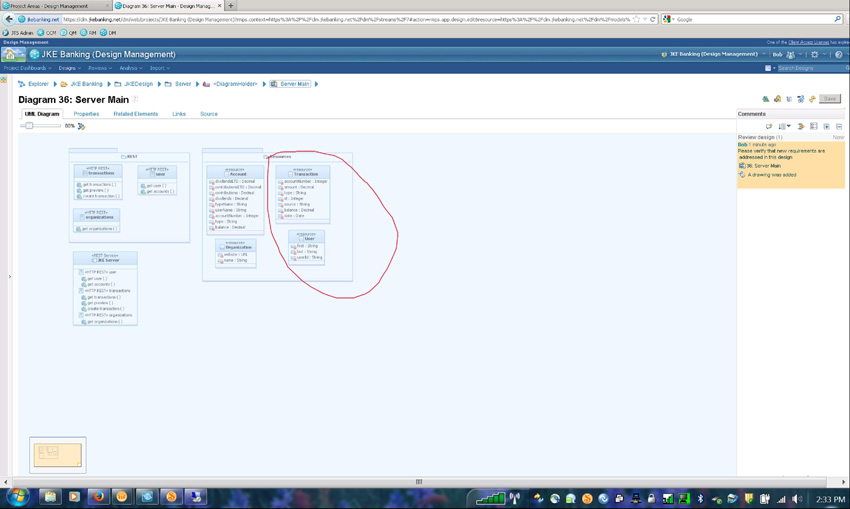
Task: Click the diagram overview minimap thumbnail
Action: pos(57,455)
